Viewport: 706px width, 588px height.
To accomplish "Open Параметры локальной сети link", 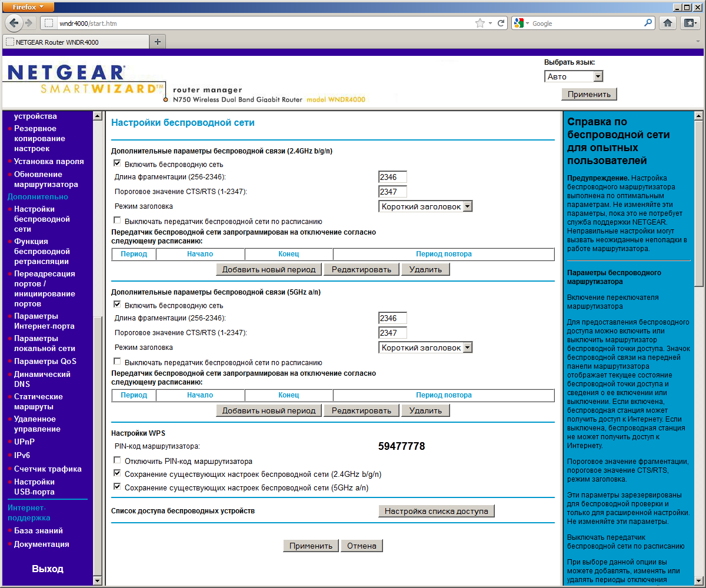I will (44, 343).
